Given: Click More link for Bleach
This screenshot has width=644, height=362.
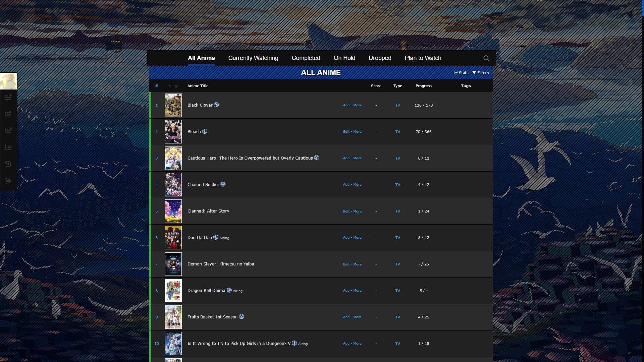Looking at the screenshot, I should (358, 132).
